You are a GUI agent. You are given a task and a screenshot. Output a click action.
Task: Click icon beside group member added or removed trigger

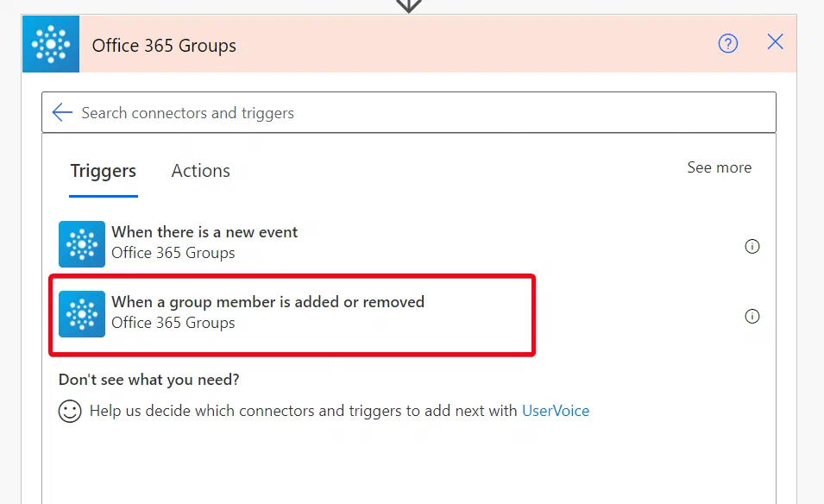(82, 314)
